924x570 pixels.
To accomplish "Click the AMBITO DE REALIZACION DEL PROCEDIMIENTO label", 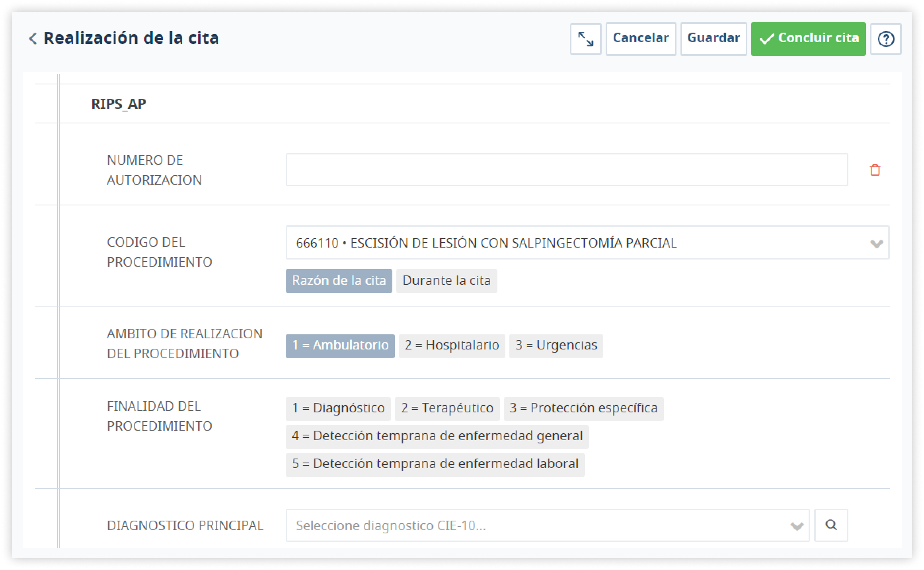I will pyautogui.click(x=185, y=344).
